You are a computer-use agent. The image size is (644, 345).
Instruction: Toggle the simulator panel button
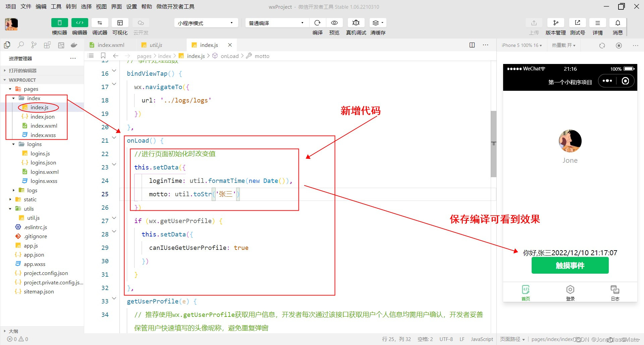click(x=59, y=23)
